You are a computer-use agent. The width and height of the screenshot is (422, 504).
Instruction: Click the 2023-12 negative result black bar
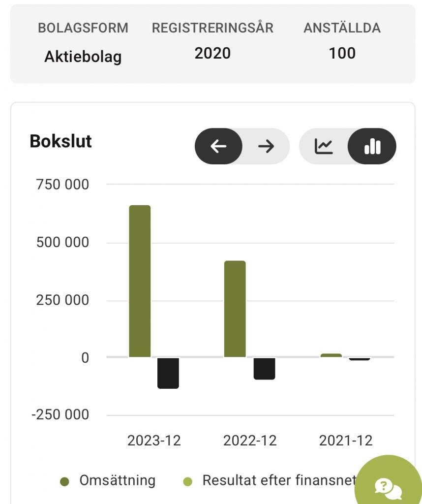point(168,373)
